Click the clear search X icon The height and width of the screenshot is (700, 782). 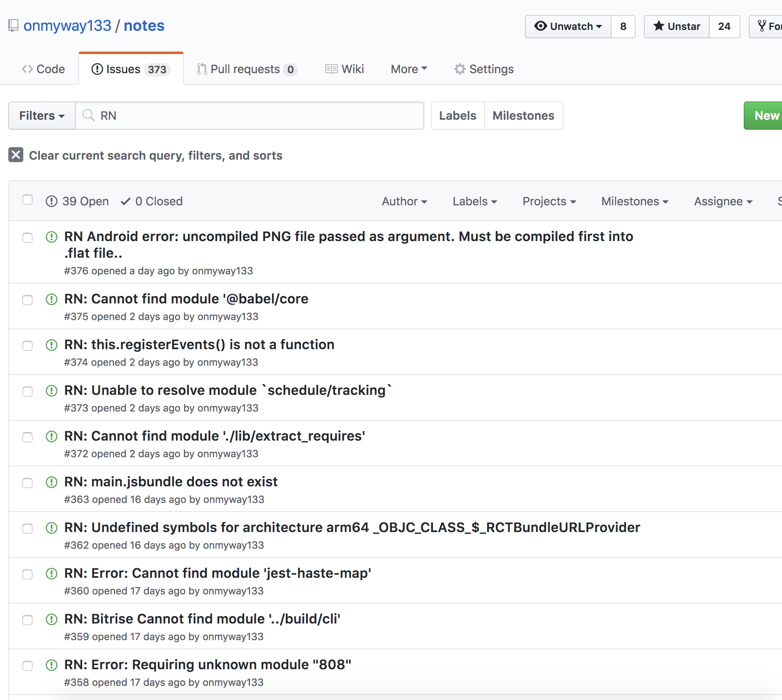coord(16,155)
